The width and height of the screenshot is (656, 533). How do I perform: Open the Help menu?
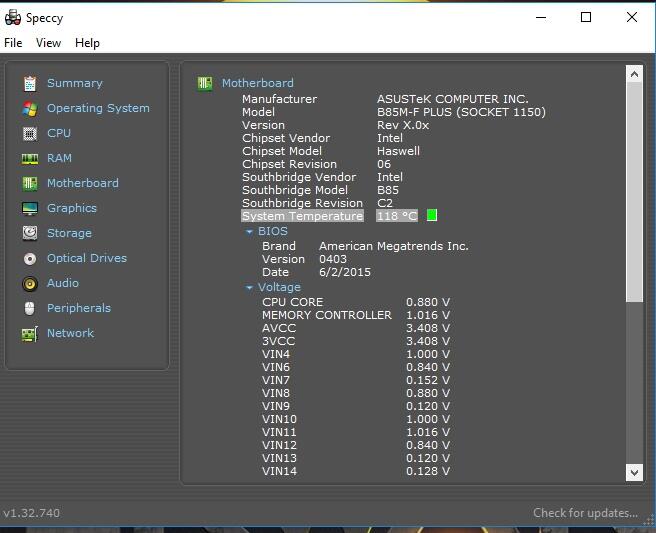tap(87, 43)
